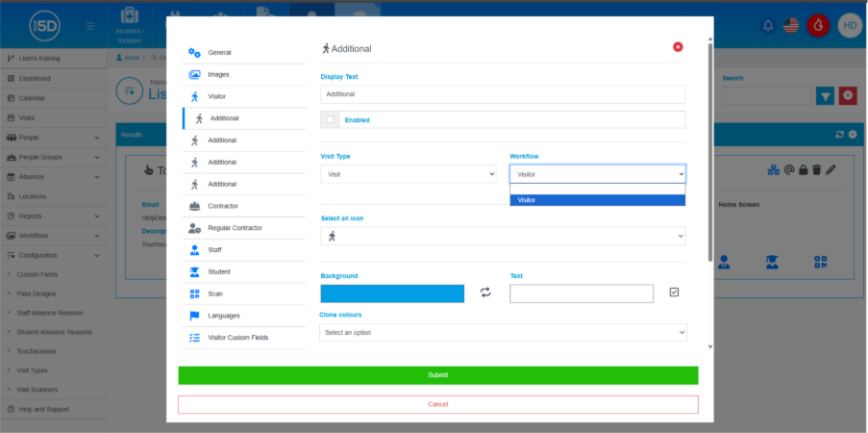Click the QR code icon beside Scan
Screen dimensions: 868x433
[194, 293]
